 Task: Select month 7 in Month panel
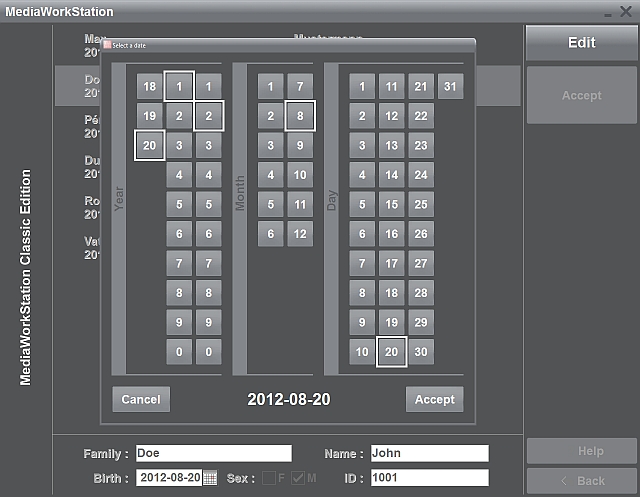tap(300, 86)
